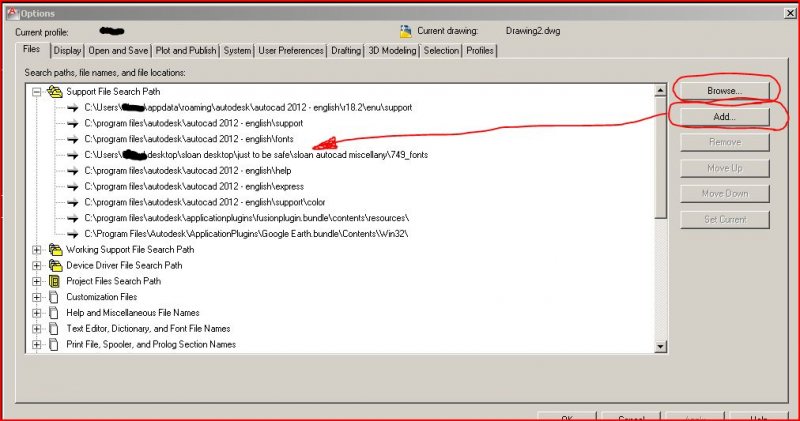Expand Help and Miscellaneous File Names node
This screenshot has width=800, height=421.
tap(36, 313)
